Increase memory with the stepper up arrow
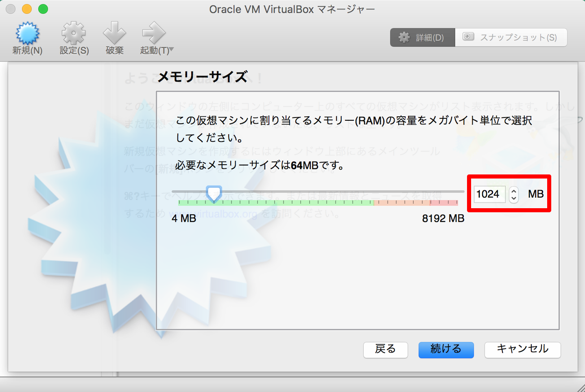585x392 pixels. [x=514, y=190]
